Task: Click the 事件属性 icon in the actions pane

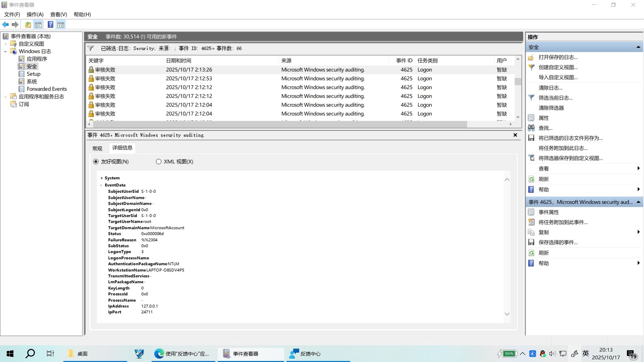Action: click(531, 212)
